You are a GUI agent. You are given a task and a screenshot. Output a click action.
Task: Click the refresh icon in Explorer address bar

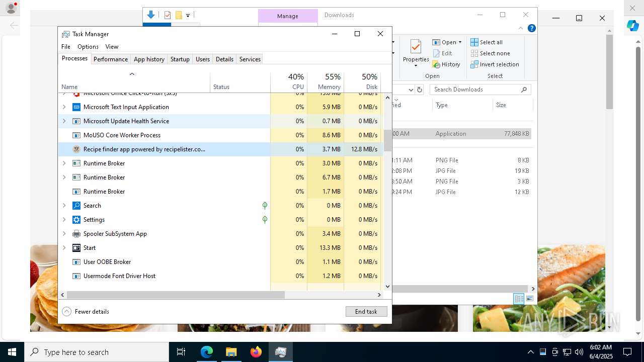(420, 90)
